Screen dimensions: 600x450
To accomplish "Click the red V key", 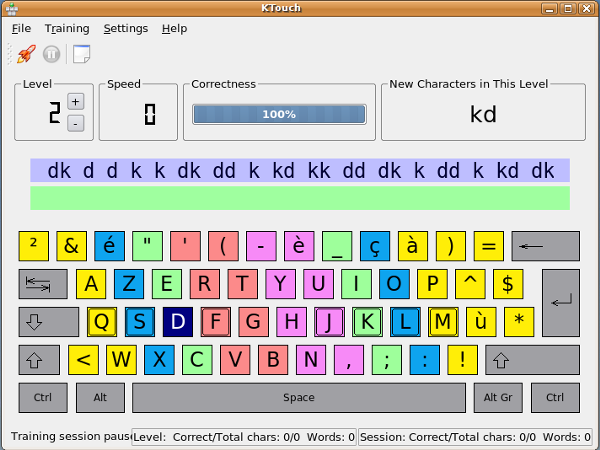I will pos(235,360).
